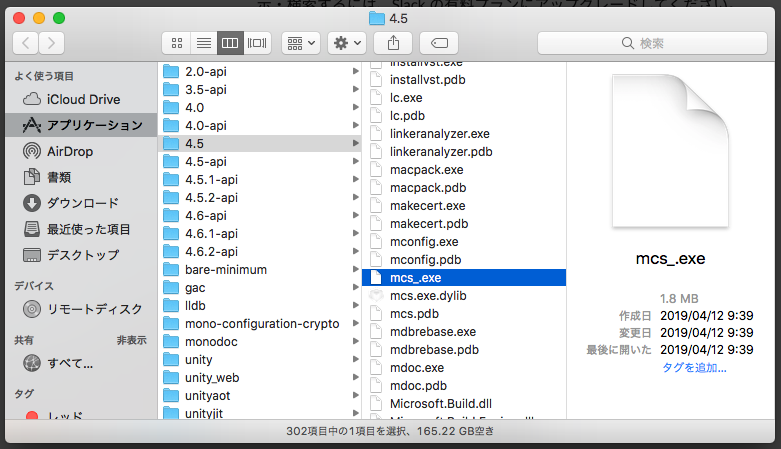Image resolution: width=781 pixels, height=449 pixels.
Task: Select the mcs_.exe file
Action: (x=464, y=278)
